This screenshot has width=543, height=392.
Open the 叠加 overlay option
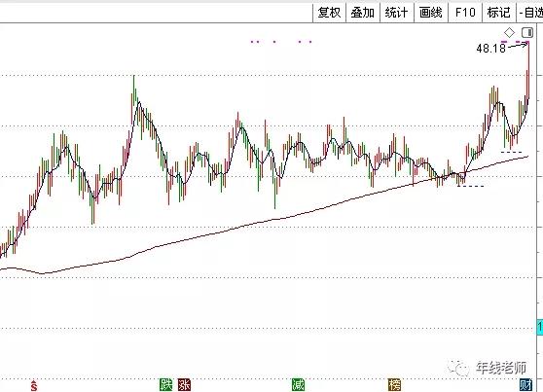(x=363, y=13)
